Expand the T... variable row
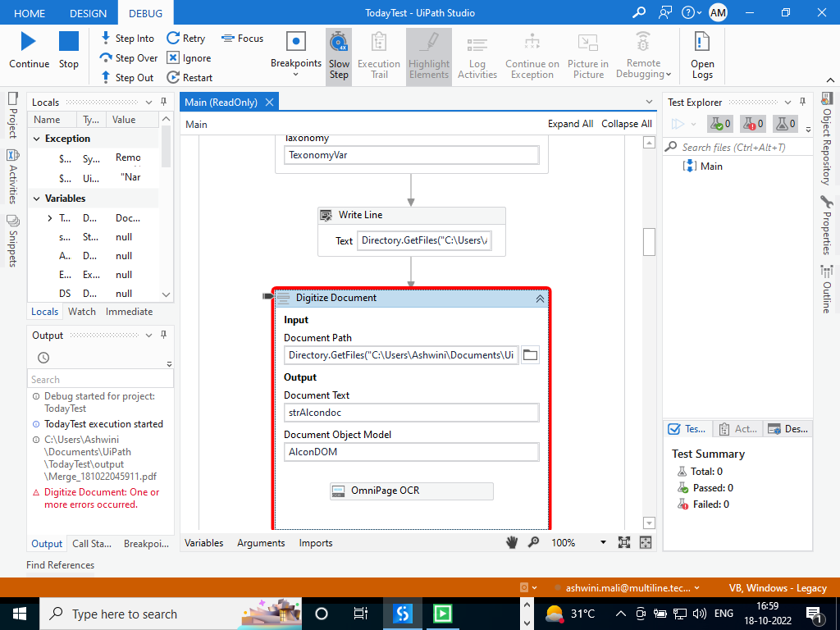840x630 pixels. pos(50,218)
